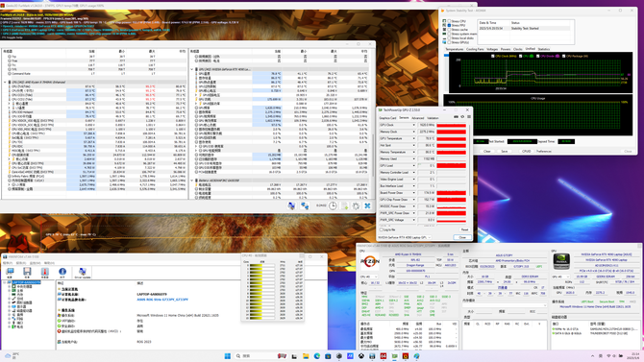Click Xbox taskbar icon

pos(361,356)
